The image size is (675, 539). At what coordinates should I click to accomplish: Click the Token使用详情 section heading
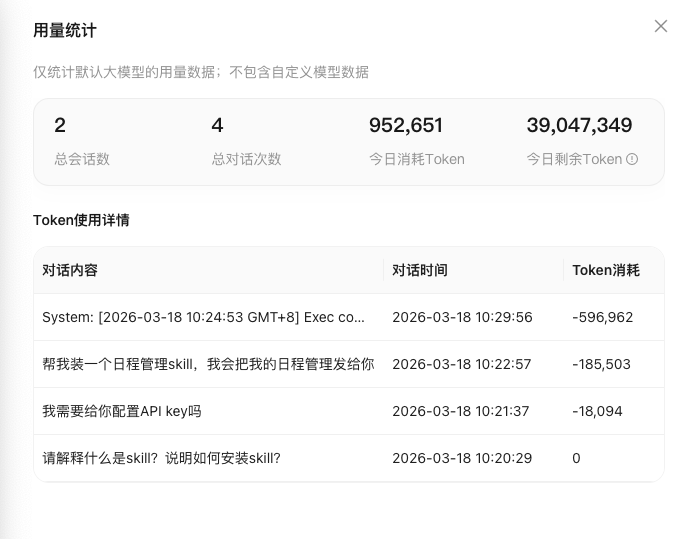tap(81, 220)
